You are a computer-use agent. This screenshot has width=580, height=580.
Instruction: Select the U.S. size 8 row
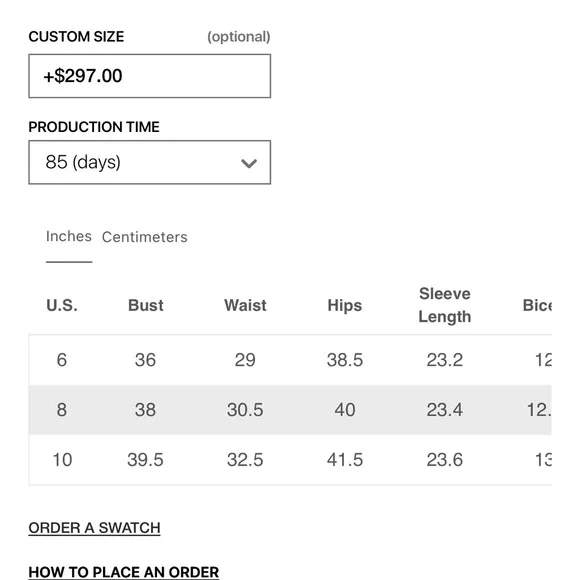pyautogui.click(x=290, y=410)
